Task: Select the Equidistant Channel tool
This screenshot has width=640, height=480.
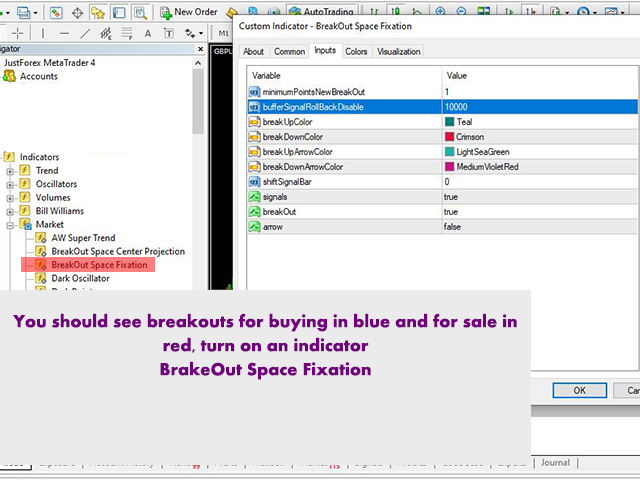Action: 106,33
